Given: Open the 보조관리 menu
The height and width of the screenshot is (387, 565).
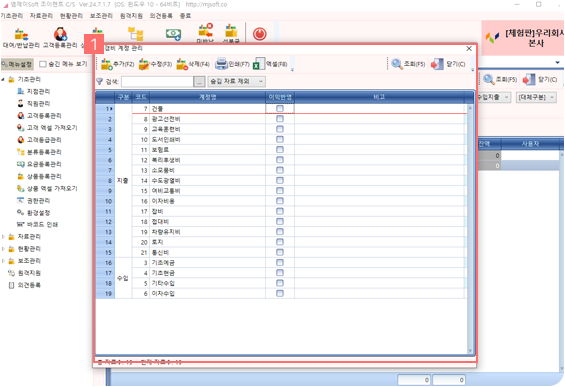Looking at the screenshot, I should pos(101,16).
